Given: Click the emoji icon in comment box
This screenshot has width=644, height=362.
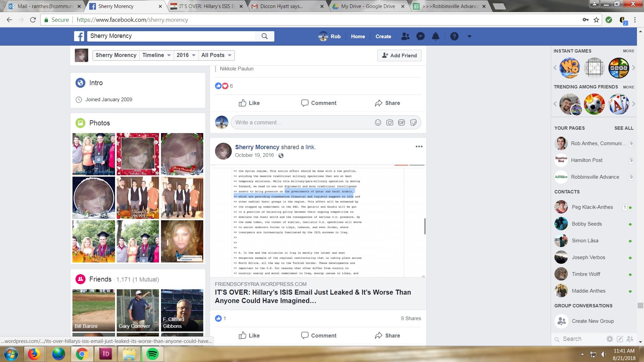Looking at the screenshot, I should coord(378,123).
